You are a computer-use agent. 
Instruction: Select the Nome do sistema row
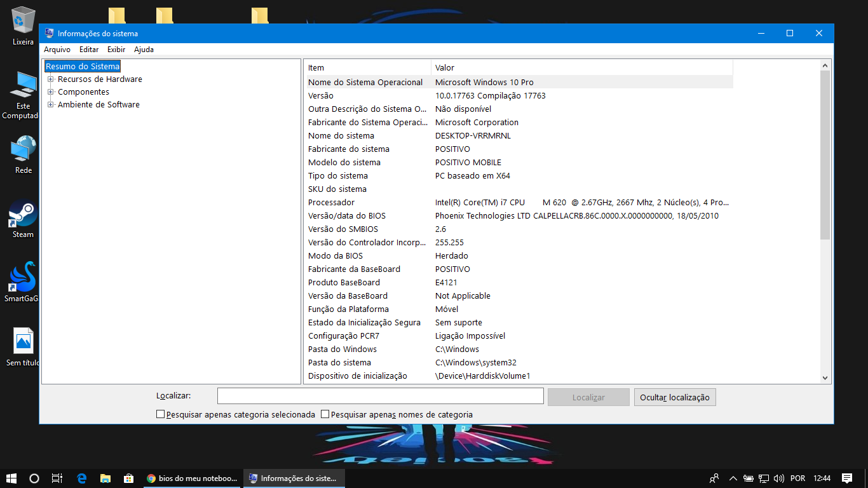tap(519, 135)
